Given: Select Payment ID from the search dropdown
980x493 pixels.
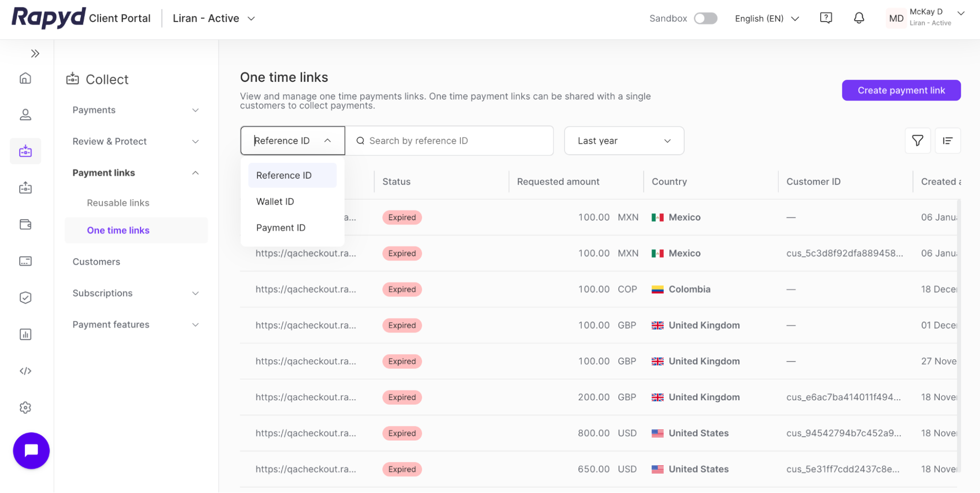Looking at the screenshot, I should [280, 227].
